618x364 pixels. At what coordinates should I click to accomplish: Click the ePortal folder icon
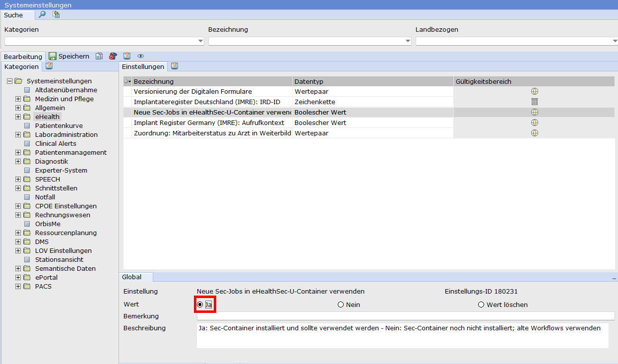coord(27,277)
